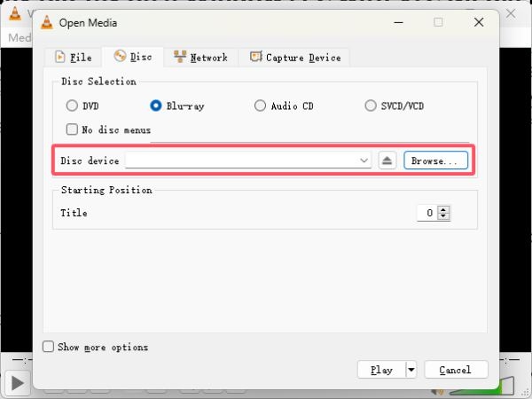The image size is (532, 399).
Task: Tick Show more options checkbox
Action: (x=48, y=347)
